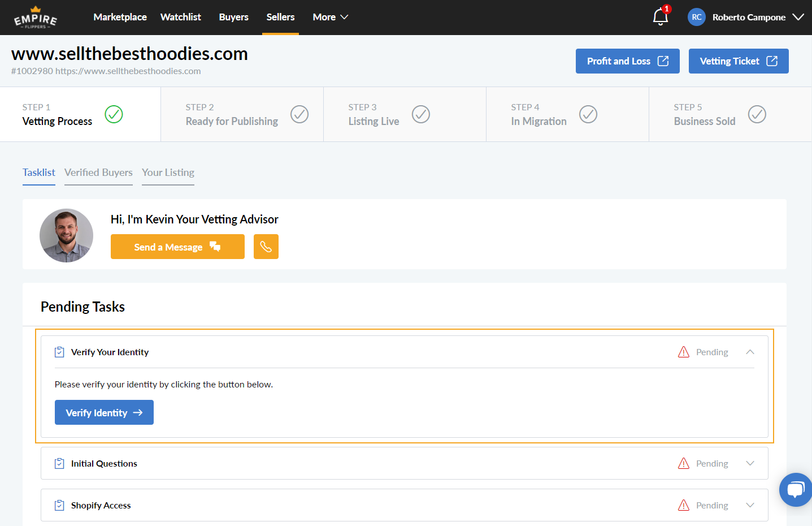Select Step 4 In Migration

click(x=567, y=114)
